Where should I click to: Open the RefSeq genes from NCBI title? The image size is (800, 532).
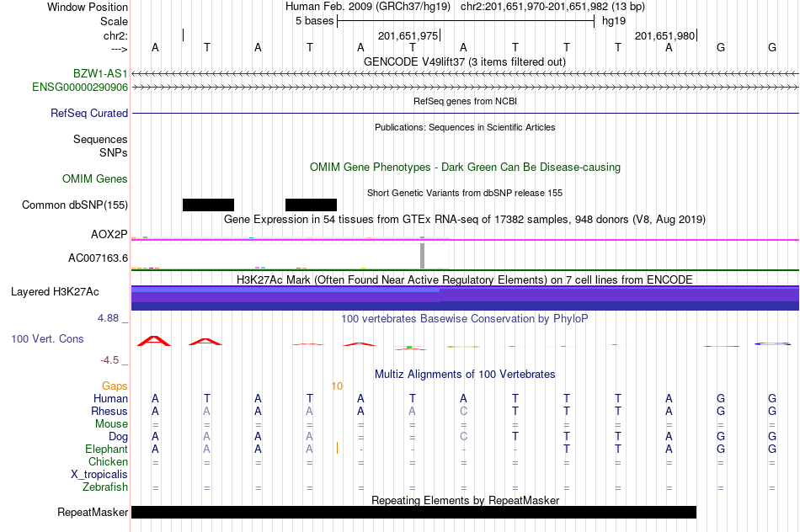465,102
